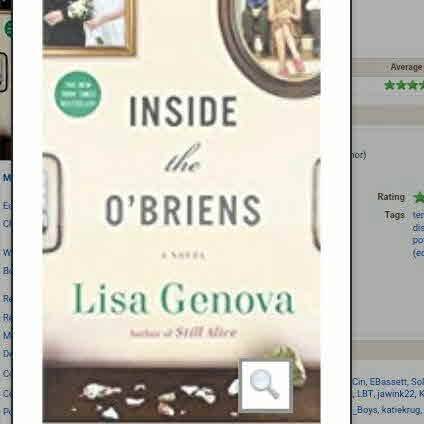Open member profile link EBassett
Image resolution: width=424 pixels, height=424 pixels.
pyautogui.click(x=388, y=382)
